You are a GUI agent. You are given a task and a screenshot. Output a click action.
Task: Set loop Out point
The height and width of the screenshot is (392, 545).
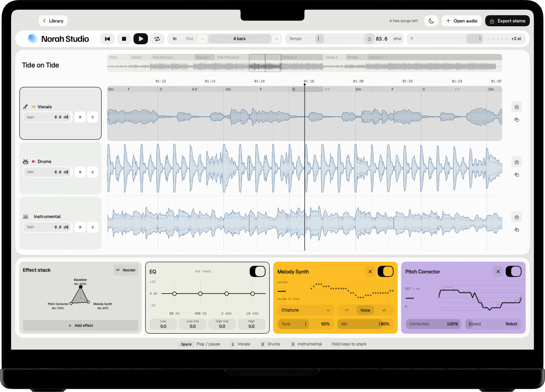coord(189,39)
